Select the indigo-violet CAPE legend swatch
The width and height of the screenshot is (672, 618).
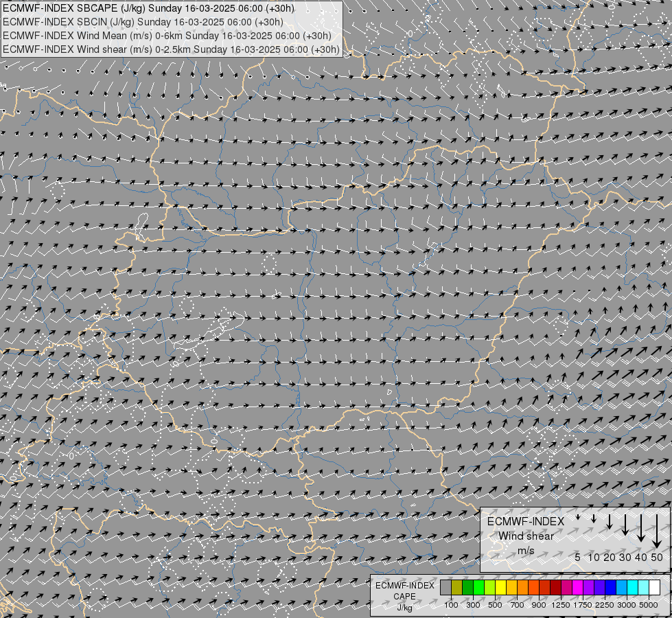[600, 587]
